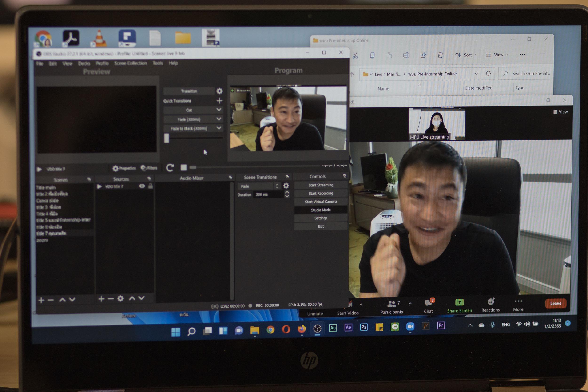This screenshot has width=588, height=392.
Task: Click Start Streaming in OBS Controls
Action: tap(321, 185)
